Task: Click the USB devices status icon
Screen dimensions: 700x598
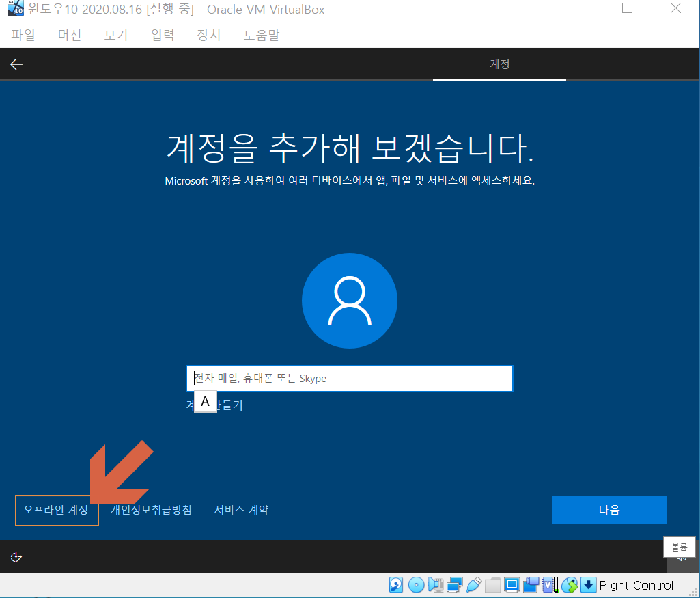Action: (x=474, y=584)
